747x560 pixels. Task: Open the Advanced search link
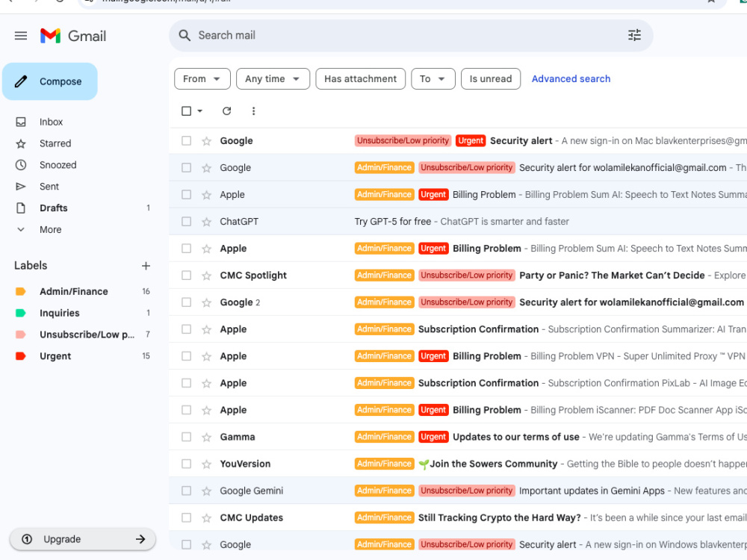tap(571, 78)
